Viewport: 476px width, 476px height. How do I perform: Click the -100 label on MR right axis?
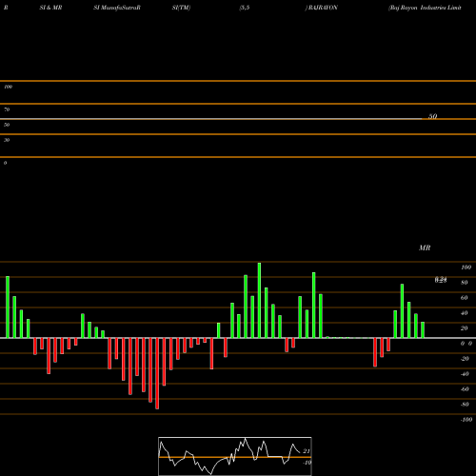(466, 420)
